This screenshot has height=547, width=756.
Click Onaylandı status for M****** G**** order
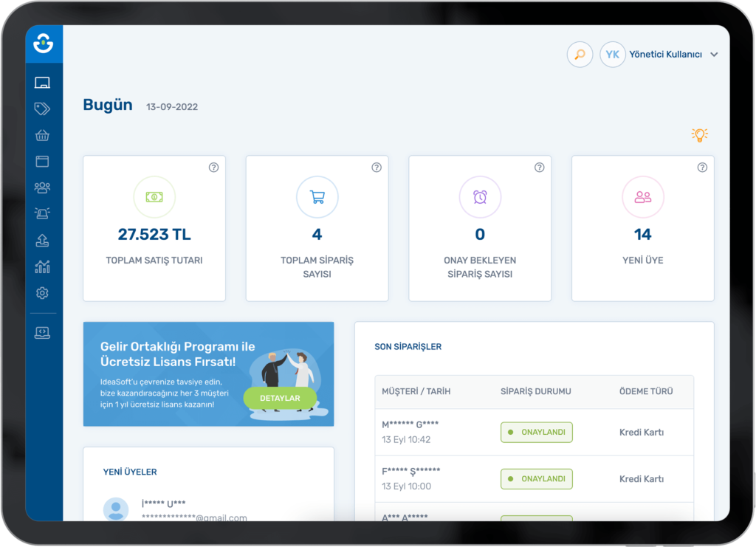[536, 433]
